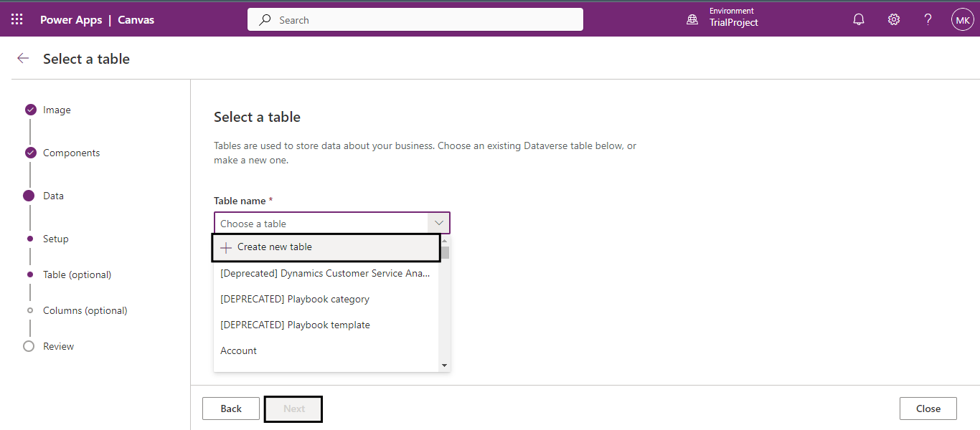Click the notifications bell icon

coord(859,19)
